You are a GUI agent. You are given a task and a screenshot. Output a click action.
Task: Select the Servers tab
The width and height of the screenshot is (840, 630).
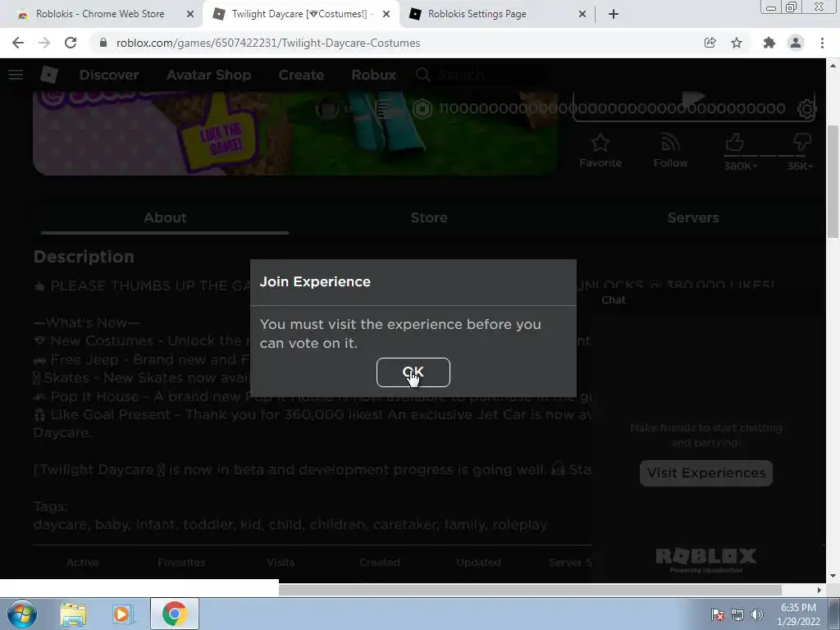(693, 218)
